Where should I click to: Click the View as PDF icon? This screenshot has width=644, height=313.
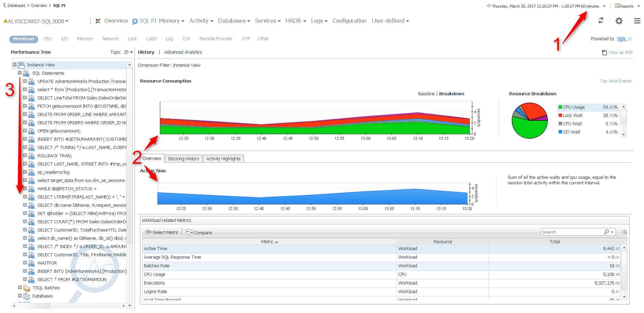coord(604,53)
